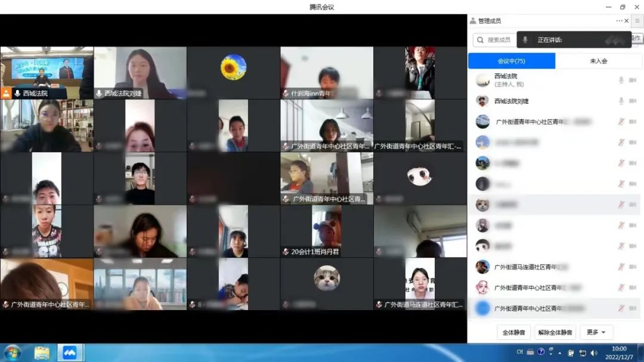Screen dimensions: 644x362
Task: Show hidden tray icons arrow
Action: tap(560, 353)
